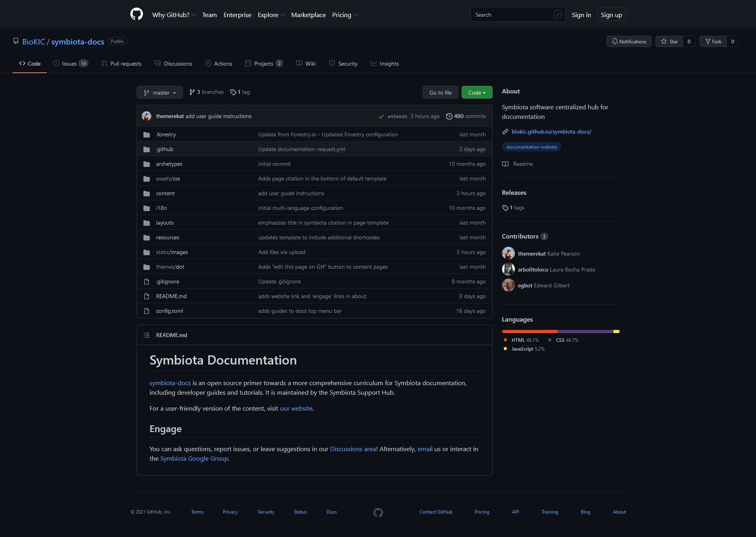Click the file icon for config.toml
756x537 pixels.
pos(147,311)
